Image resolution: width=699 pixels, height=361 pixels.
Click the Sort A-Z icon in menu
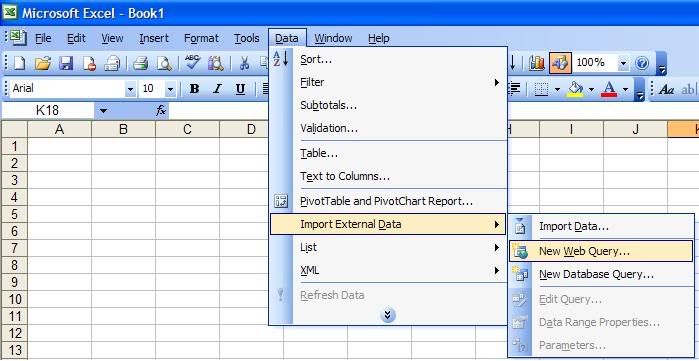pyautogui.click(x=281, y=59)
